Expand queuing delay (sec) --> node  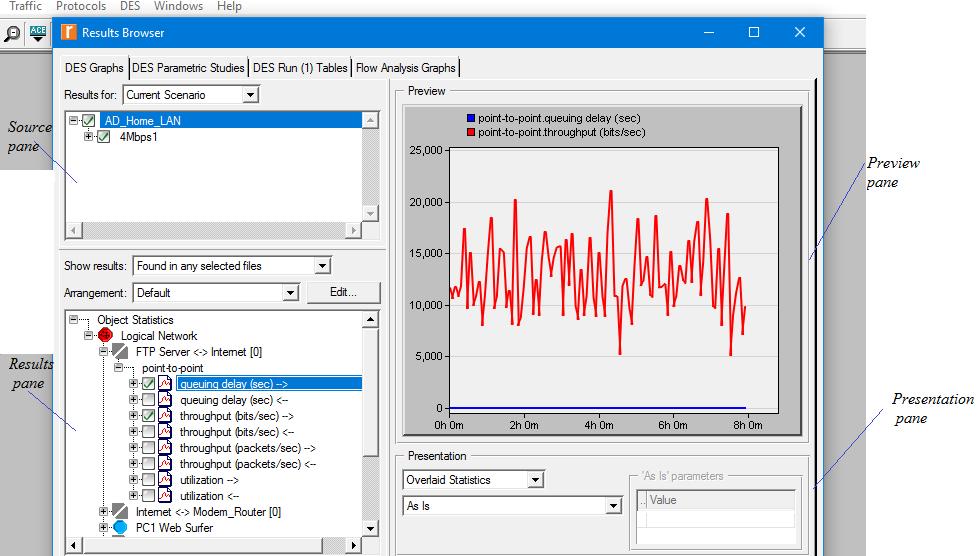[x=133, y=384]
